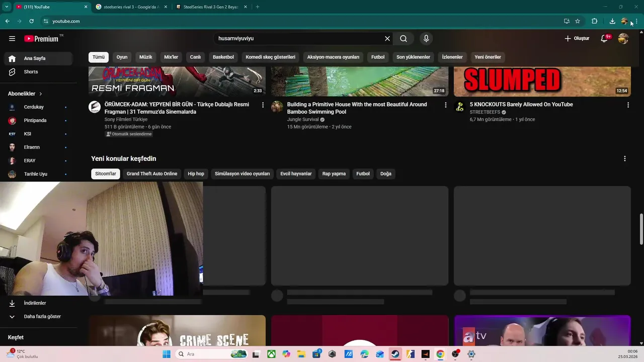Open File Explorer from the taskbar
This screenshot has width=644, height=362.
(301, 354)
